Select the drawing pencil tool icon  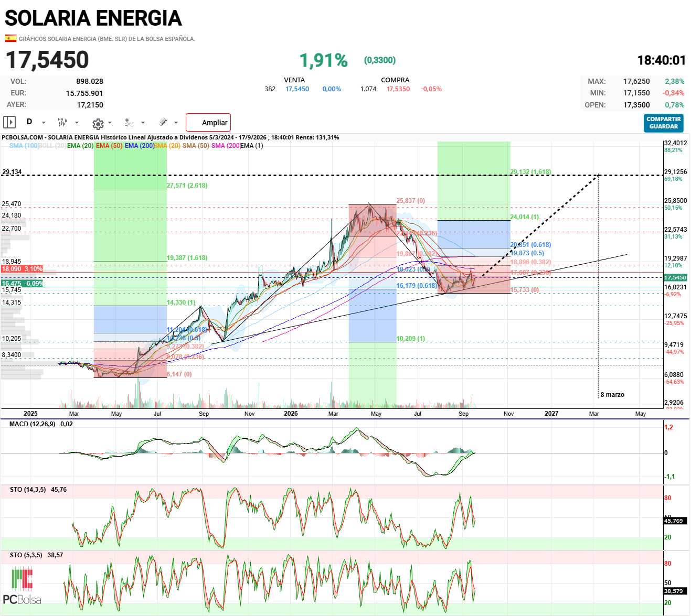coord(163,122)
